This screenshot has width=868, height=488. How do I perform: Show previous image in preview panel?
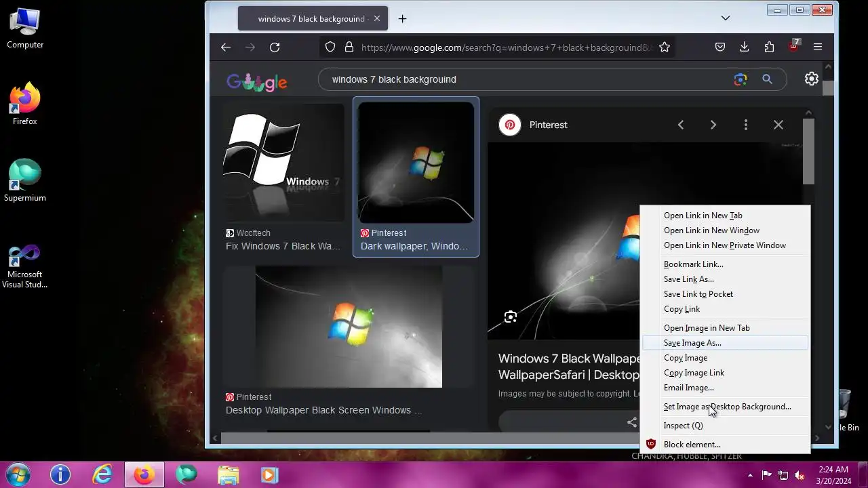(x=681, y=125)
